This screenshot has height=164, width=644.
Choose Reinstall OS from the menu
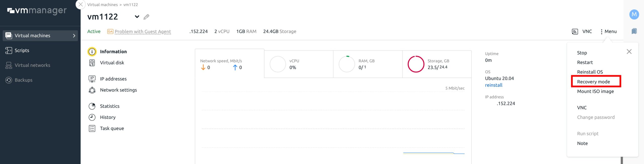[590, 72]
